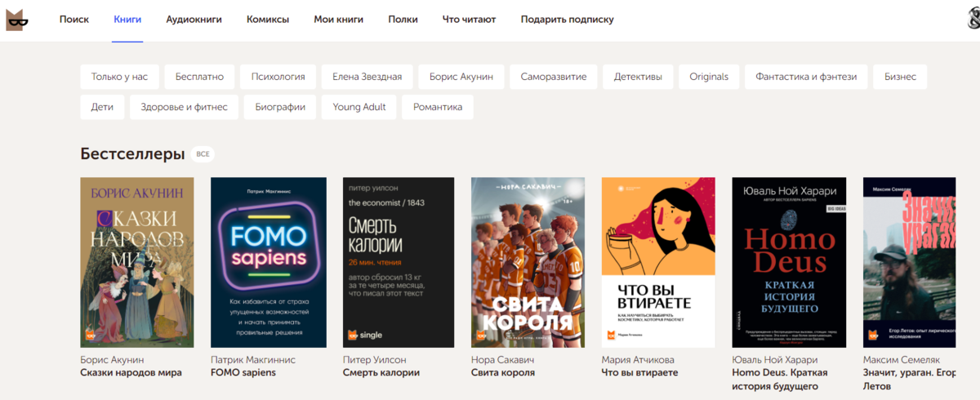Open Мои книги in navigation
Screen dimensions: 980x400
[x=339, y=20]
